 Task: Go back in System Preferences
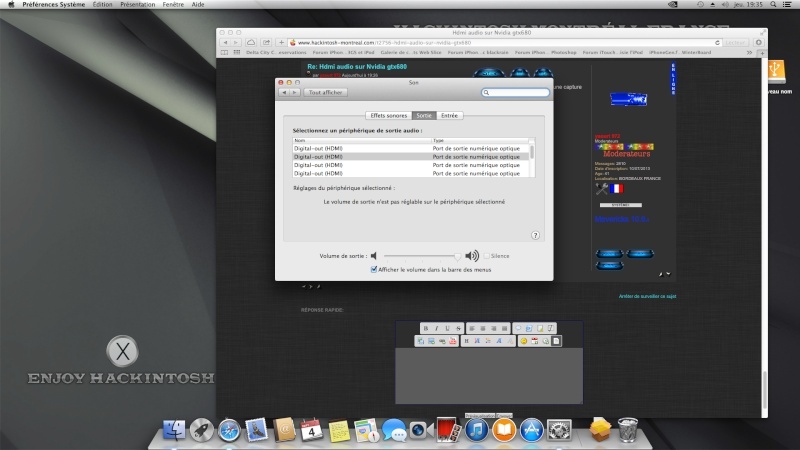[284, 92]
